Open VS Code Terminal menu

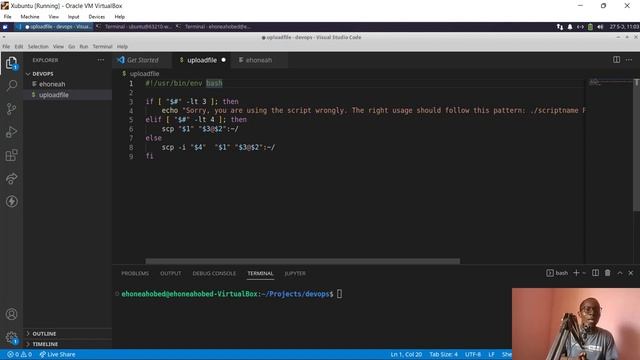pos(102,47)
